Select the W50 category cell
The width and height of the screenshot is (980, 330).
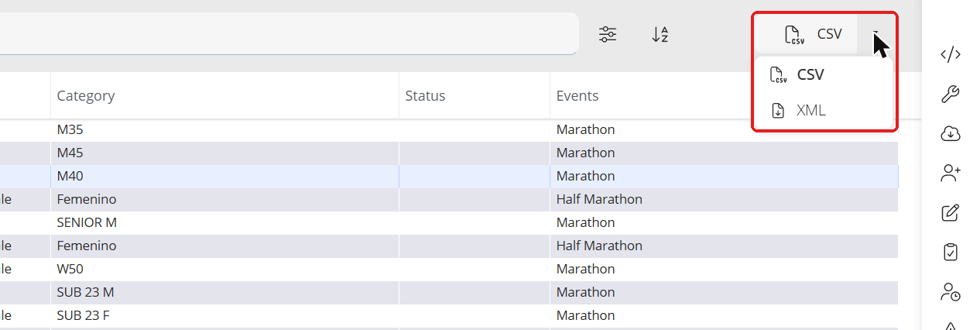click(x=225, y=270)
